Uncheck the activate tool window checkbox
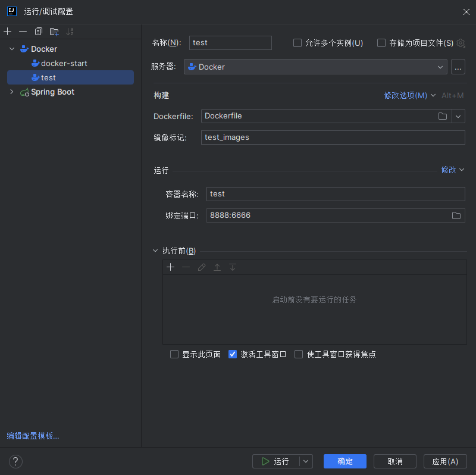This screenshot has height=475, width=476. tap(233, 354)
